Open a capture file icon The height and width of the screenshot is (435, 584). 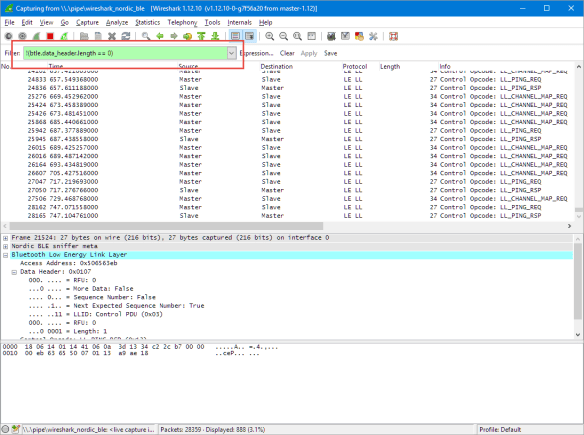tap(84, 36)
